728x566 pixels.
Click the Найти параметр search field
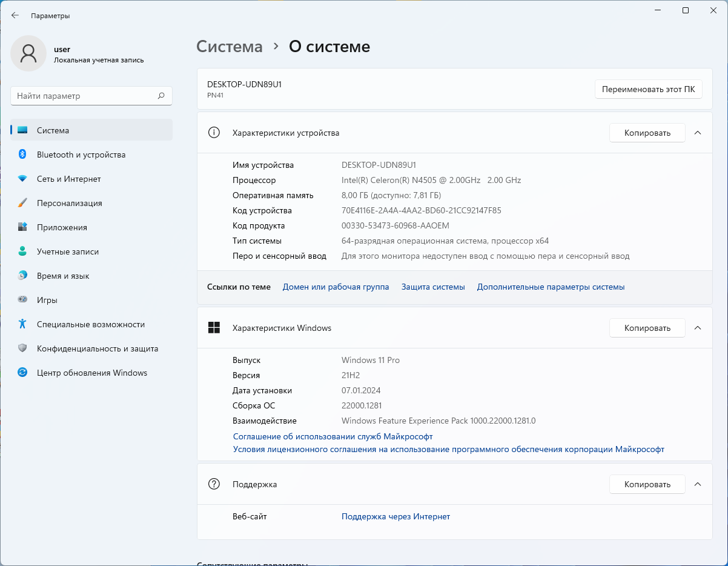(x=91, y=96)
